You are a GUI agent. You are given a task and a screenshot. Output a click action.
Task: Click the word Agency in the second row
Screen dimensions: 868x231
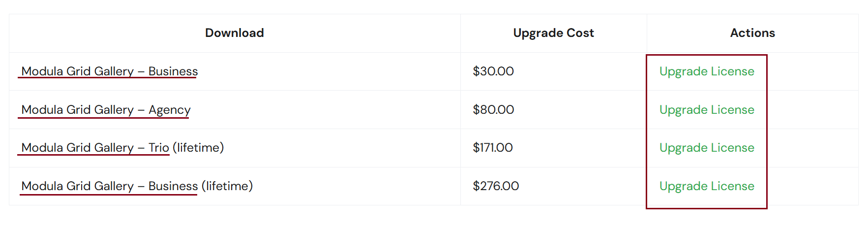170,110
